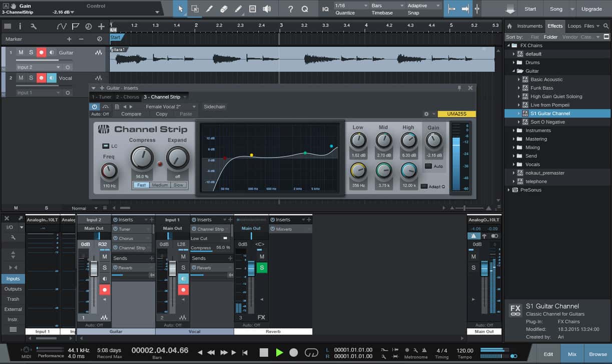The height and width of the screenshot is (364, 612).
Task: Select the Listen tool
Action: click(x=267, y=8)
